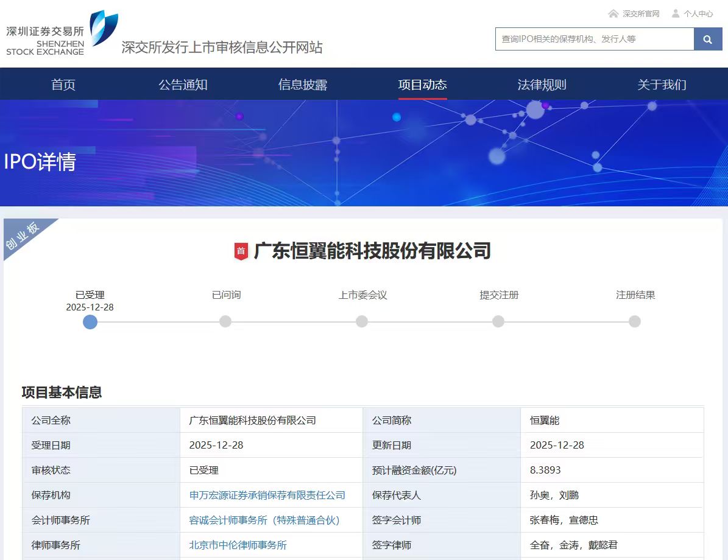728x560 pixels.
Task: Click the user icon beside 个人中心
Action: tap(676, 13)
